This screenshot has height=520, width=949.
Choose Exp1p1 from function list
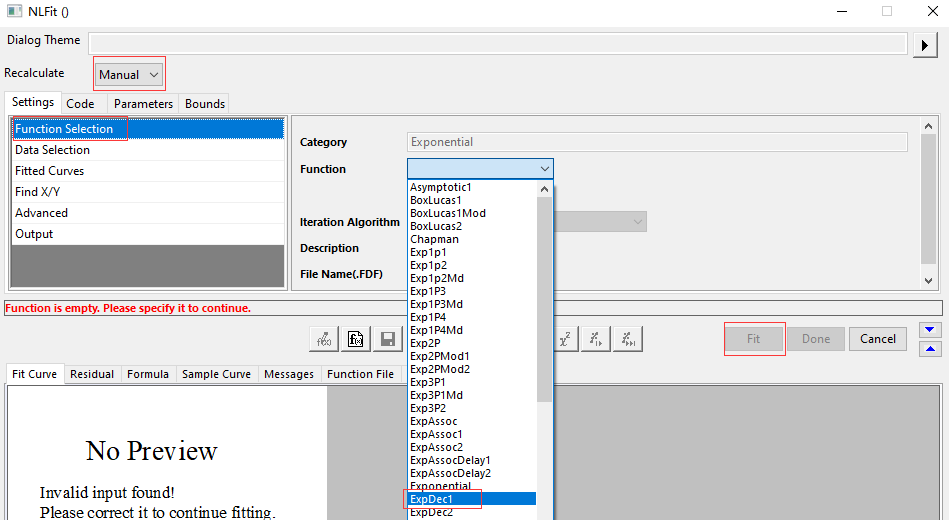tap(473, 252)
